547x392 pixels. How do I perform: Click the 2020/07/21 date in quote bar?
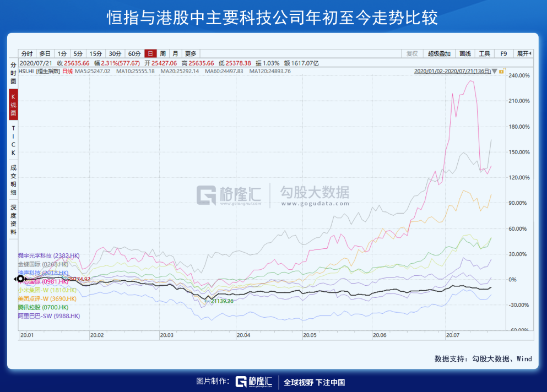point(36,63)
